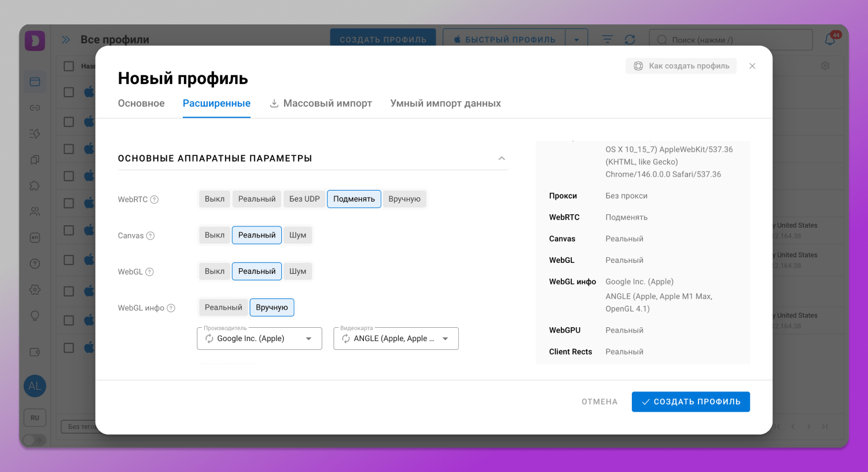This screenshot has width=868, height=472.
Task: Toggle dark mode switch at sidebar bottom
Action: coord(34,440)
